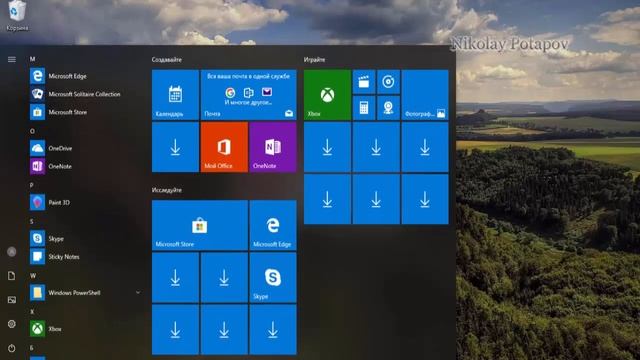Launch Microsoft Edge from the app list
The width and height of the screenshot is (640, 360).
(x=85, y=76)
